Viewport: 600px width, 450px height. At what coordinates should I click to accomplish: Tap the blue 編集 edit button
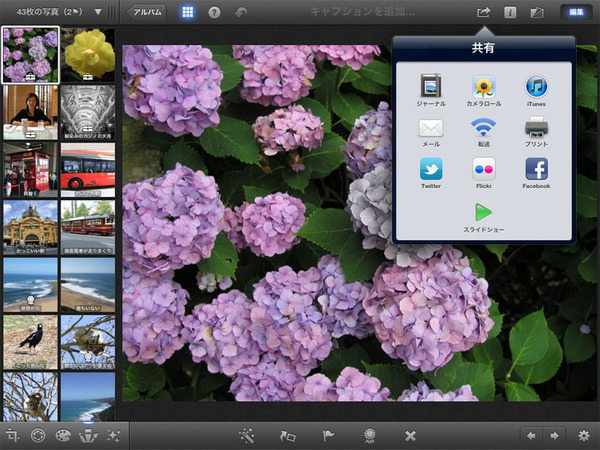point(576,12)
